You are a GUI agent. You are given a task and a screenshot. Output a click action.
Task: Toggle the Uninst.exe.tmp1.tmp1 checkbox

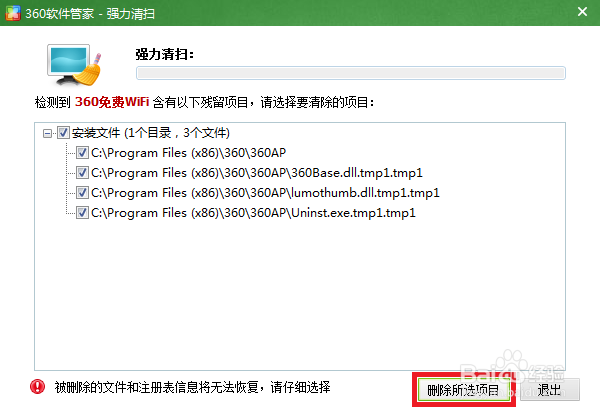[82, 212]
